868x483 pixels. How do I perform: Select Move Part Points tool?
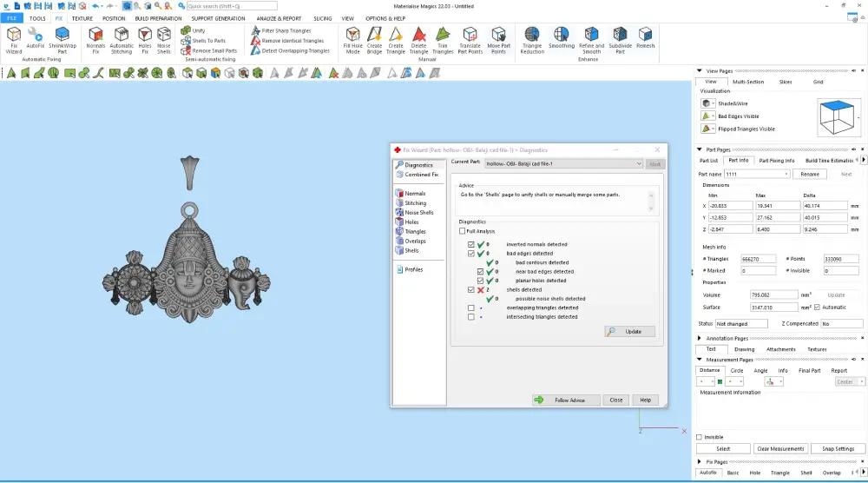point(498,41)
